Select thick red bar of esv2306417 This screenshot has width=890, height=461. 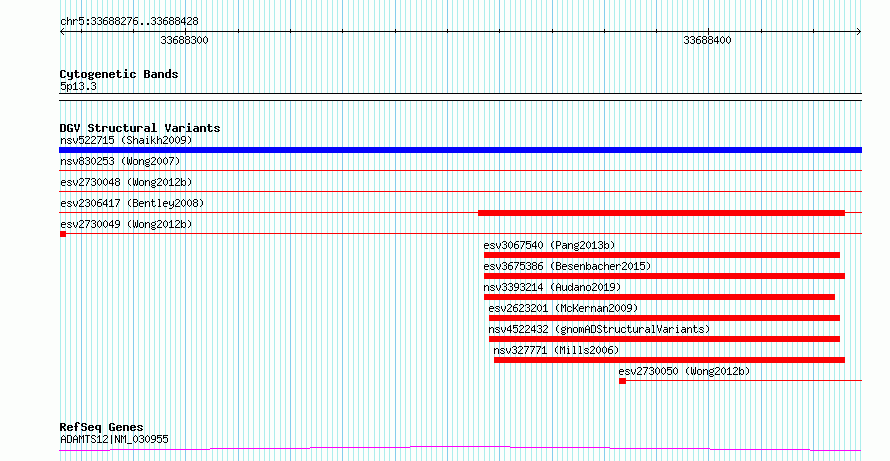tap(661, 213)
